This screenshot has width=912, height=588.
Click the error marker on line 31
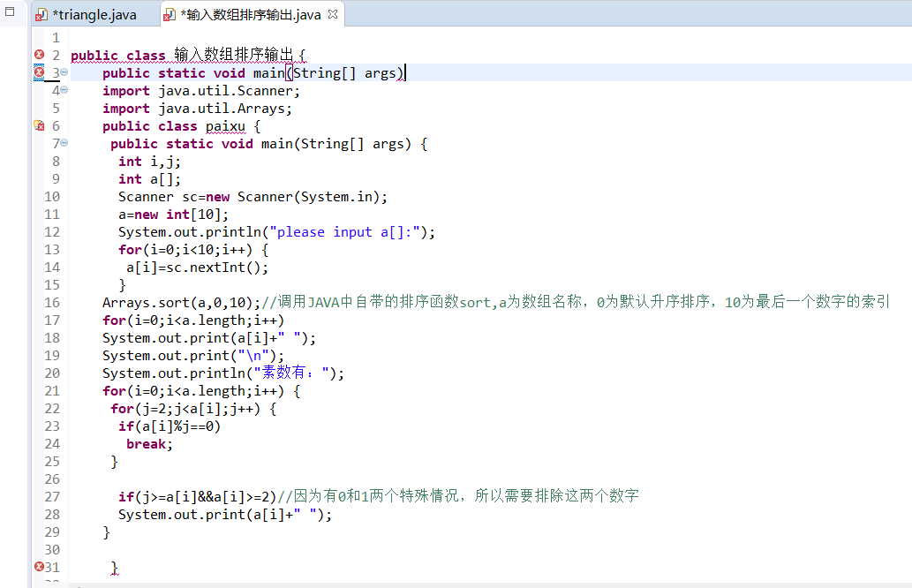point(39,567)
